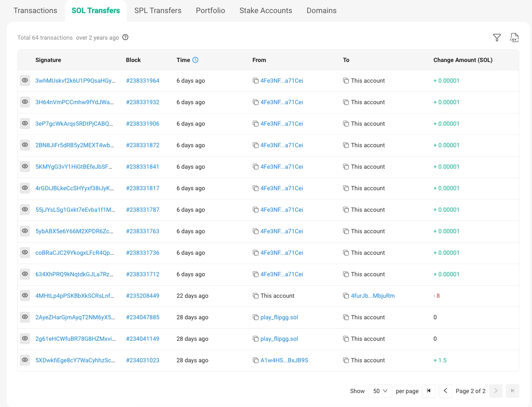Screen dimensions: 532x407
Task: Copy From address in block #238331964 row
Action: [255, 81]
